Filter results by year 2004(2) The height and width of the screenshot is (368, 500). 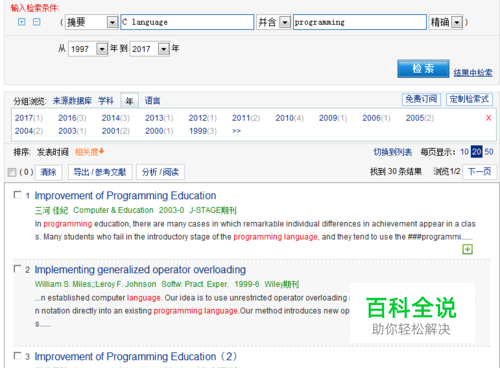pyautogui.click(x=29, y=131)
